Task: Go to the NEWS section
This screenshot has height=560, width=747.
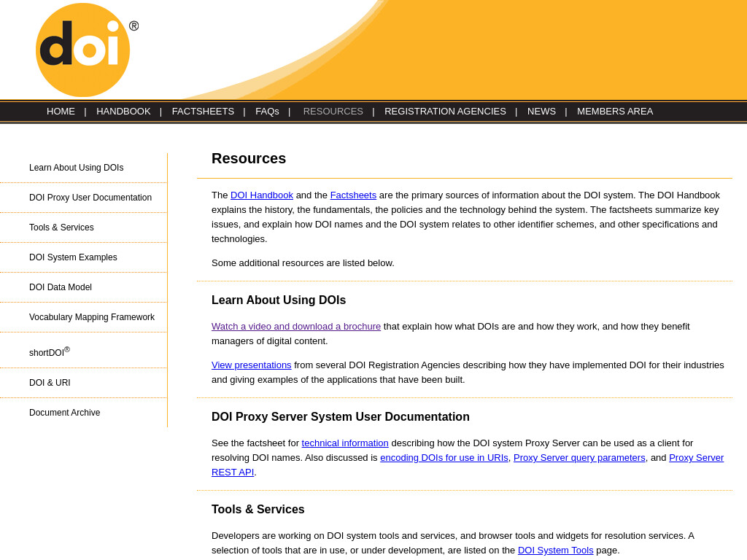Action: point(541,112)
